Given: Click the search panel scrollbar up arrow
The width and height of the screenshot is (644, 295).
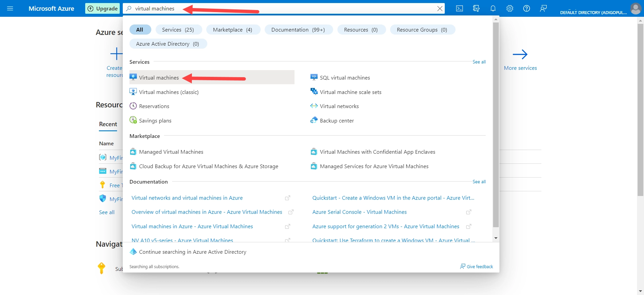Looking at the screenshot, I should pyautogui.click(x=496, y=19).
